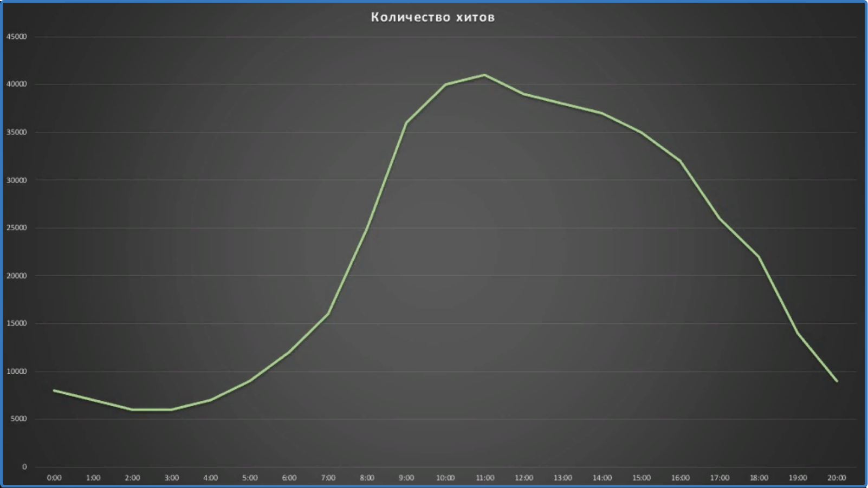Image resolution: width=868 pixels, height=488 pixels.
Task: Click the line's lowest point at 3:00
Action: [172, 409]
